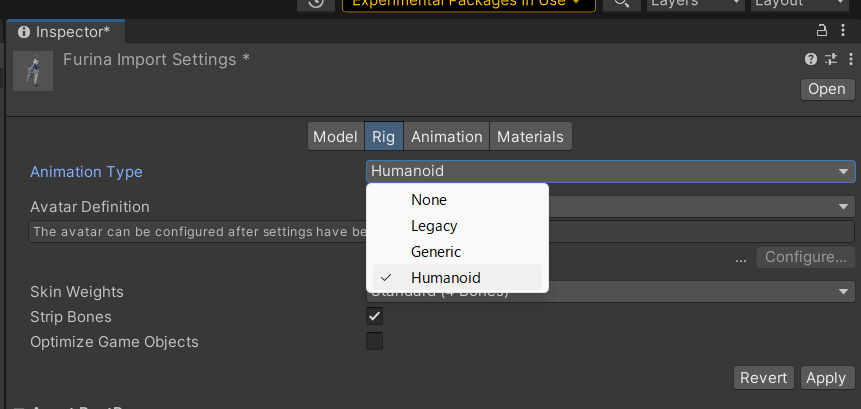Open the import settings presets icon
This screenshot has height=409, width=861.
pos(831,59)
